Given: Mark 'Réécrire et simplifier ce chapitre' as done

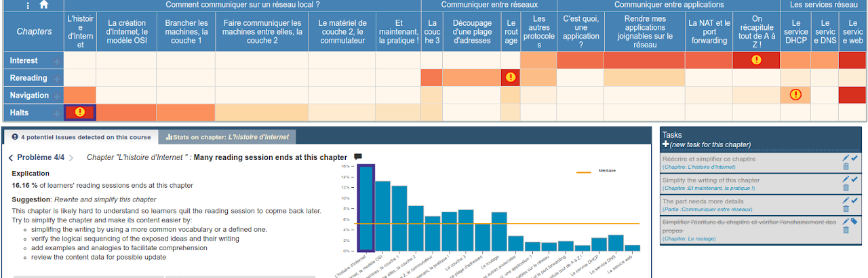Looking at the screenshot, I should [x=854, y=159].
